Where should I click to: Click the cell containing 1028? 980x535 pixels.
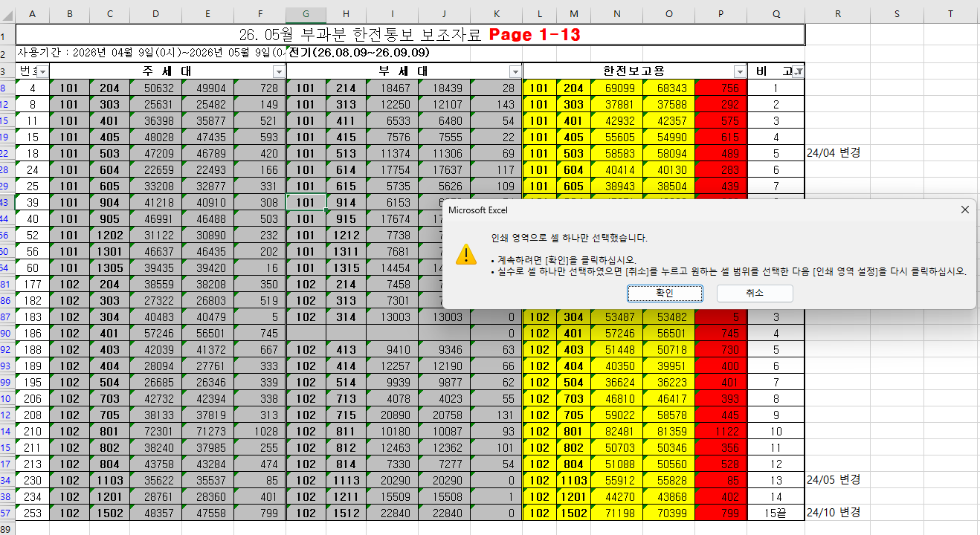[259, 431]
